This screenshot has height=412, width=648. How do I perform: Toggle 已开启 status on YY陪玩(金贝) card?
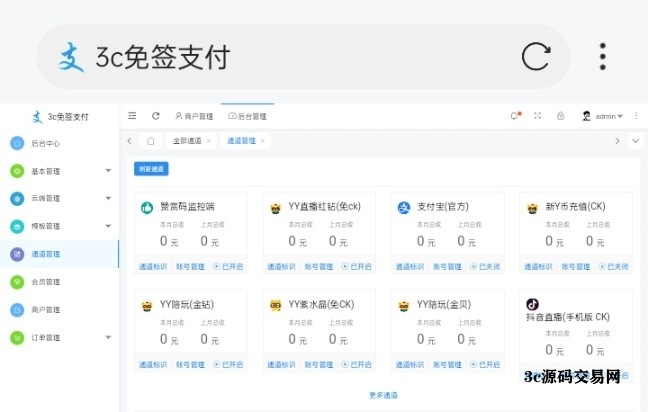[x=485, y=364]
